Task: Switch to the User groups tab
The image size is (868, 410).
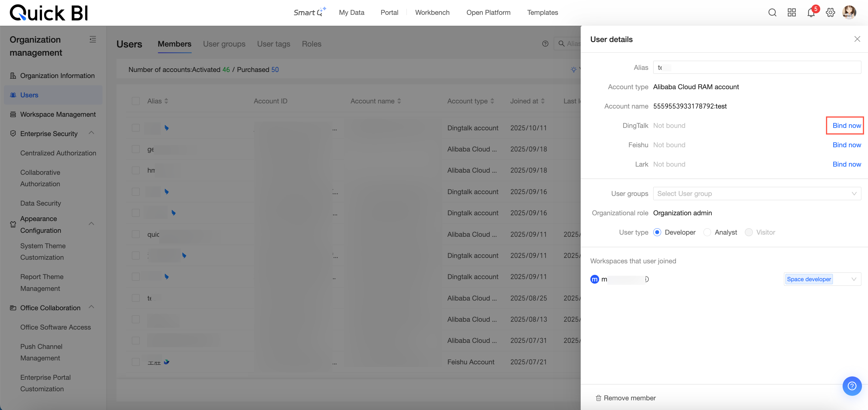Action: (x=224, y=44)
